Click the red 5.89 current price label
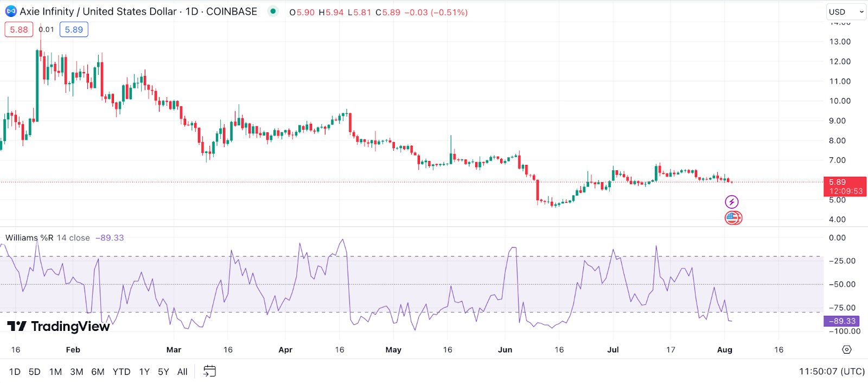Screen dimensions: 868x383 [845, 186]
